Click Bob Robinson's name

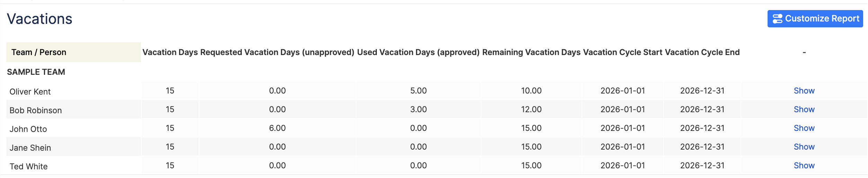[36, 110]
